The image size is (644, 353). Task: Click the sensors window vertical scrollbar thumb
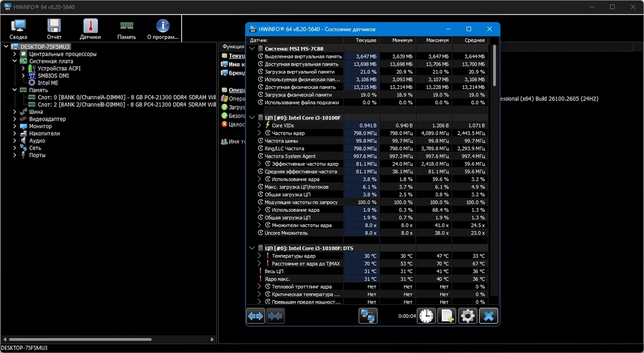coord(494,64)
